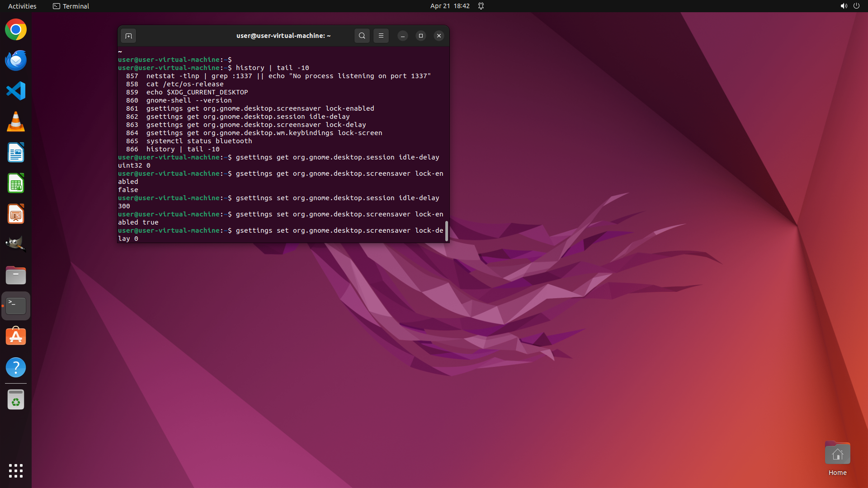
Task: Open LibreOffice Impress from dock
Action: pos(16,214)
